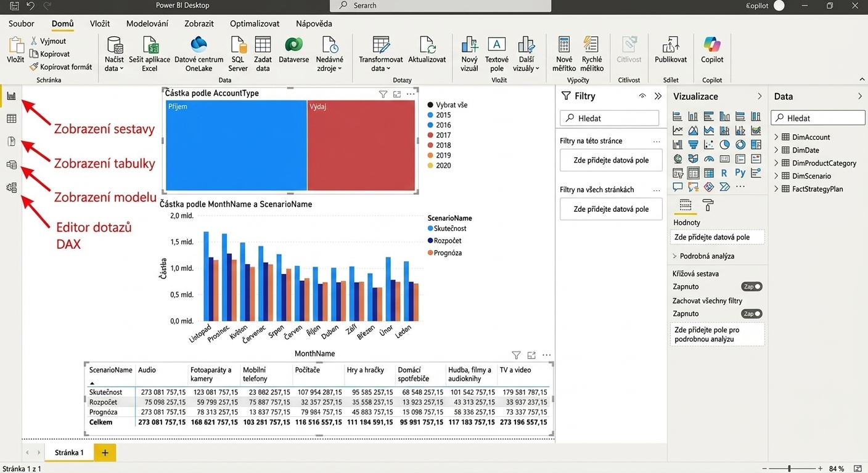Add a new page with plus button
The image size is (868, 473).
point(105,453)
